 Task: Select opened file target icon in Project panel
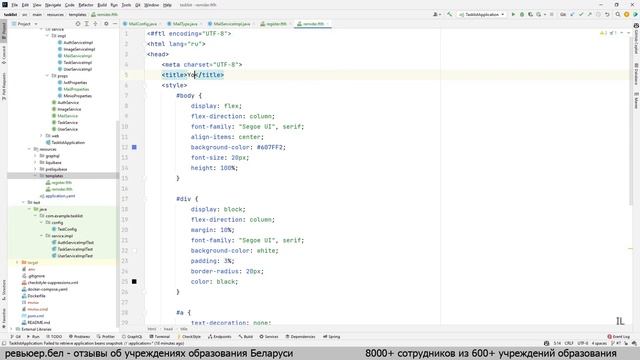[78, 24]
